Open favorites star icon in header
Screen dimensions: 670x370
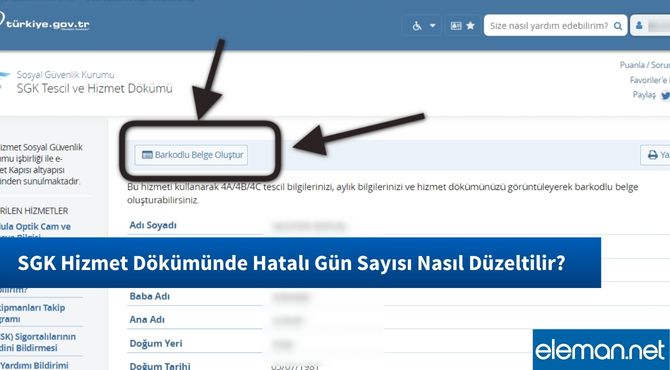click(470, 26)
